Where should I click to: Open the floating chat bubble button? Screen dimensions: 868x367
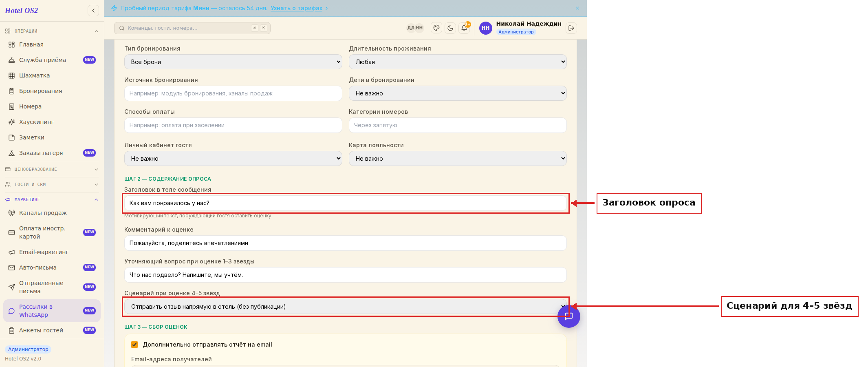pyautogui.click(x=569, y=316)
